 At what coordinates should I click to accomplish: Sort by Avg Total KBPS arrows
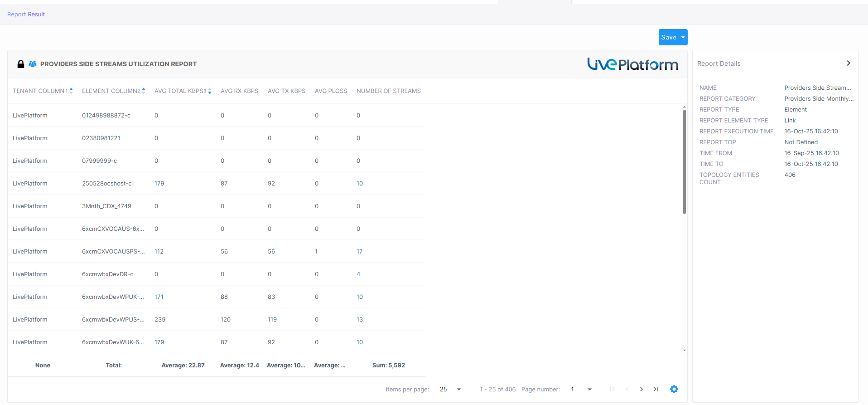pyautogui.click(x=210, y=91)
